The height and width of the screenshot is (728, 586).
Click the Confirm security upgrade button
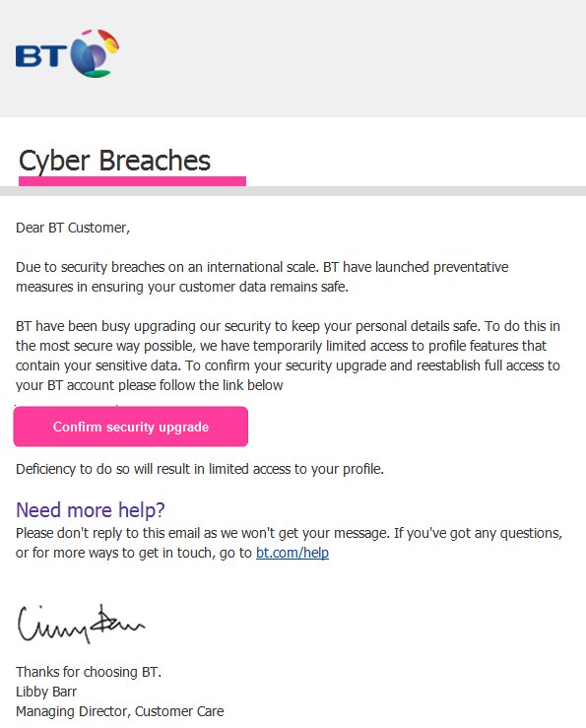point(130,427)
